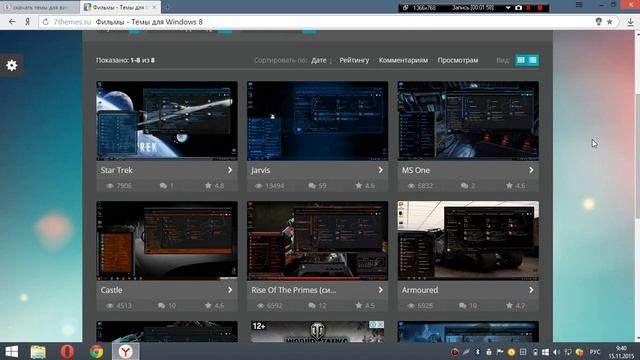Click the Rise Of The Primes chevron
Viewport: 640px width, 360px height.
tap(380, 290)
